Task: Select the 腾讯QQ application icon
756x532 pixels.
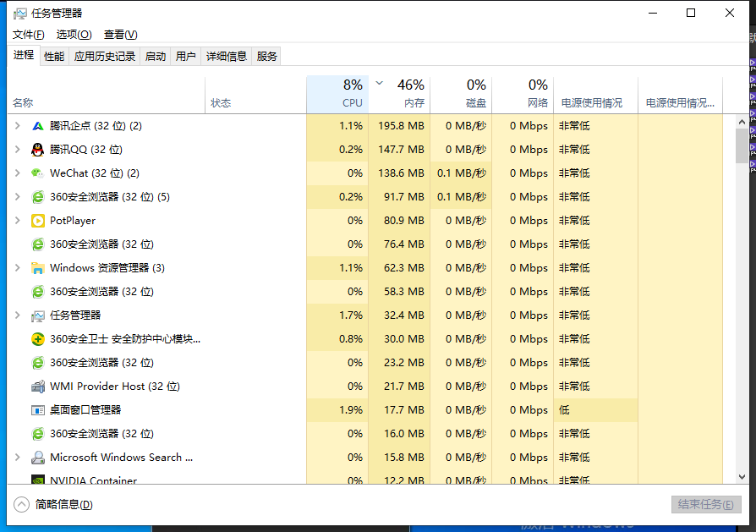Action: click(36, 149)
